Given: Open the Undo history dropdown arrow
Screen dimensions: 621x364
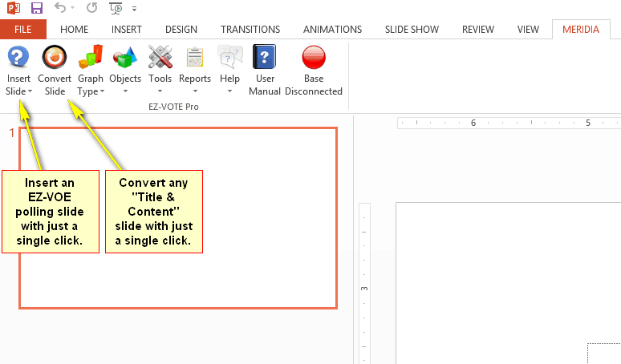Looking at the screenshot, I should point(72,7).
